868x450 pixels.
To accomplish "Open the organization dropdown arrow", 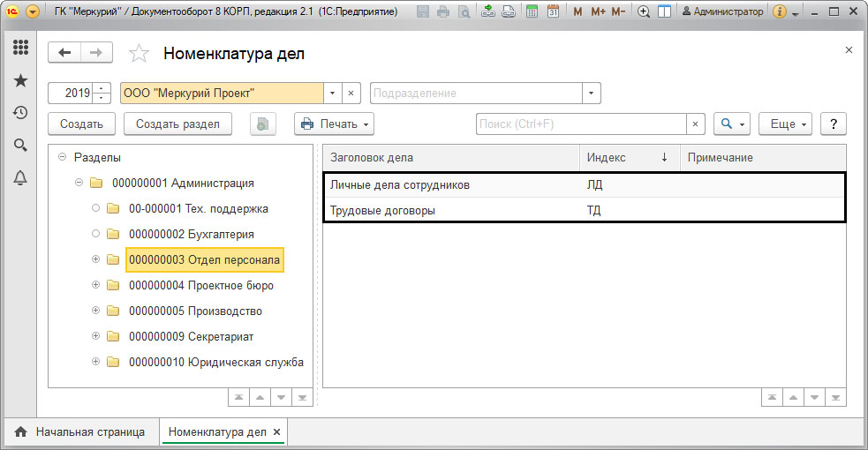I will [x=332, y=93].
